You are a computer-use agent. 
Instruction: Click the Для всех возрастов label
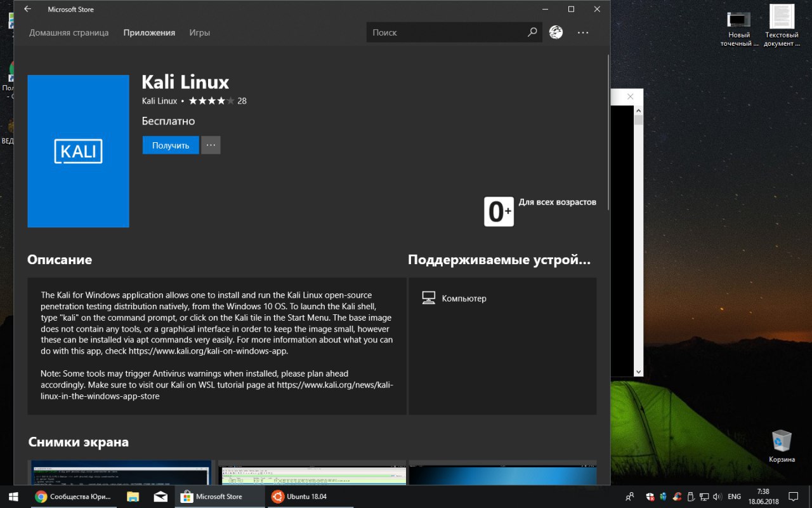pyautogui.click(x=557, y=202)
